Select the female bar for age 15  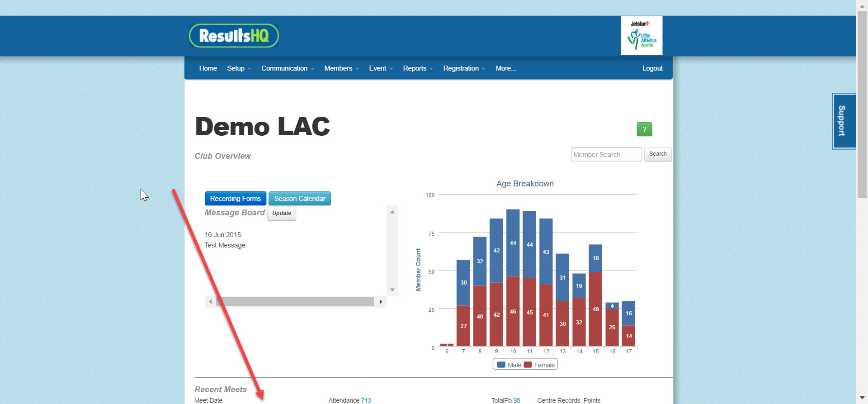(595, 309)
